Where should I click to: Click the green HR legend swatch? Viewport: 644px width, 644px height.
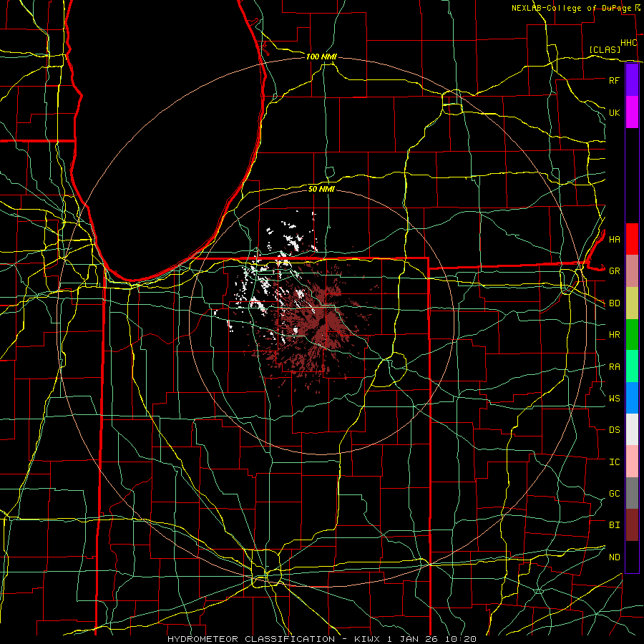coord(632,335)
